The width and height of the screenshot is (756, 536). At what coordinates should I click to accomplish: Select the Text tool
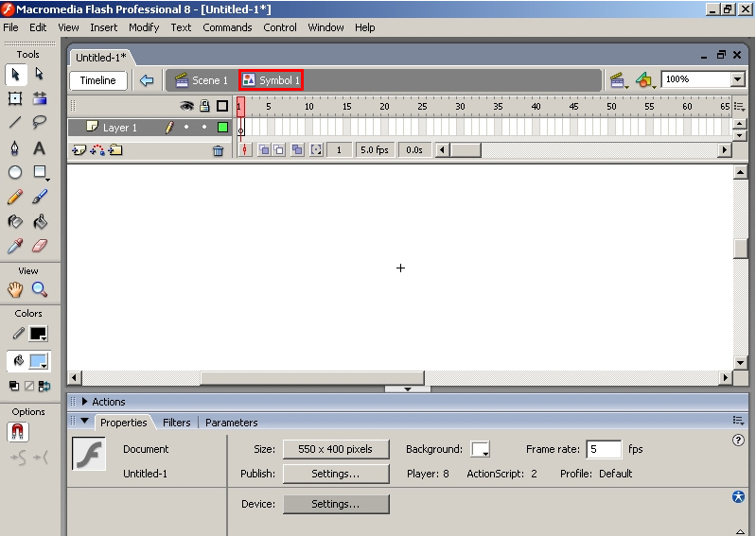point(40,147)
